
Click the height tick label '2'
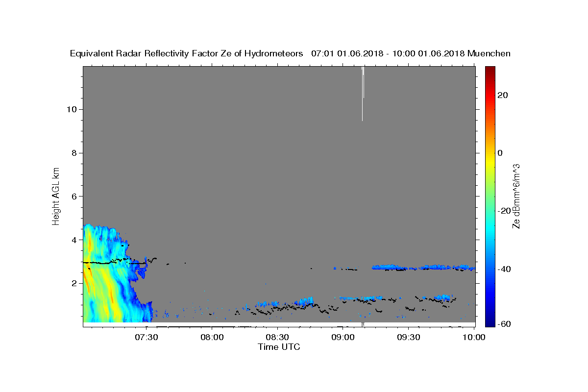(73, 283)
